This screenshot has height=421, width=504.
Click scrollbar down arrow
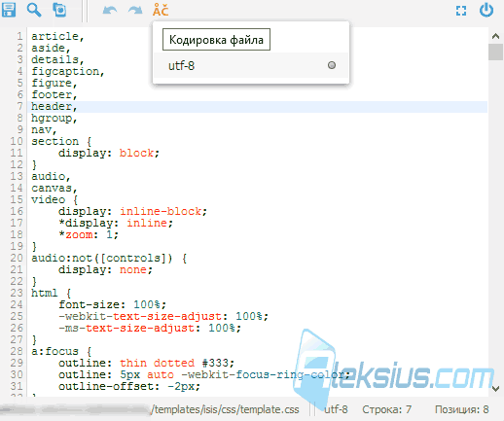point(495,388)
